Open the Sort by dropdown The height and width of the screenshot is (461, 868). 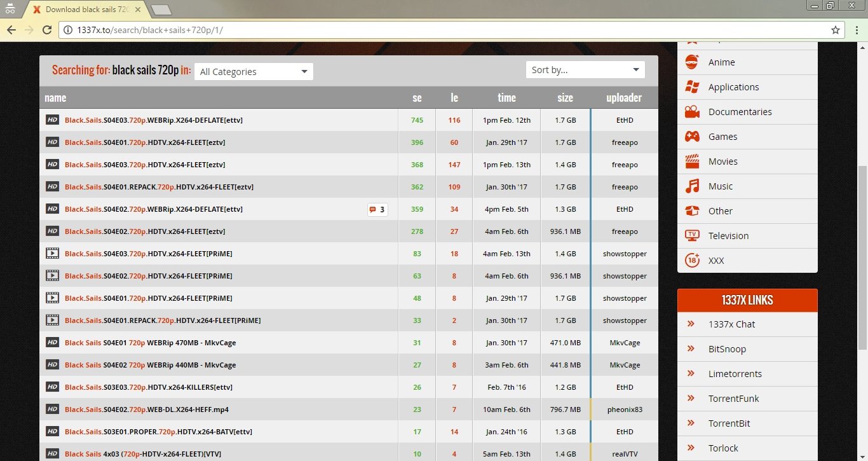click(x=585, y=69)
